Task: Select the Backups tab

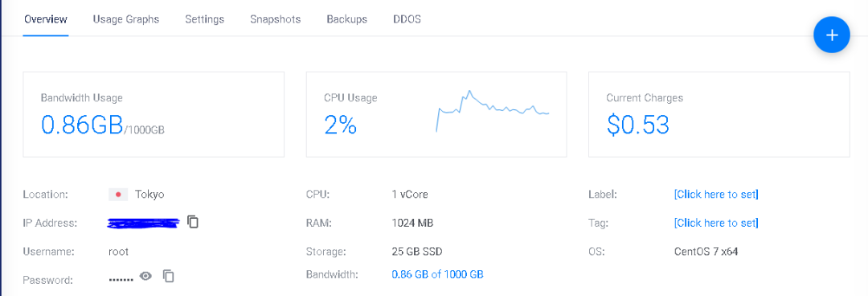Action: (x=346, y=19)
